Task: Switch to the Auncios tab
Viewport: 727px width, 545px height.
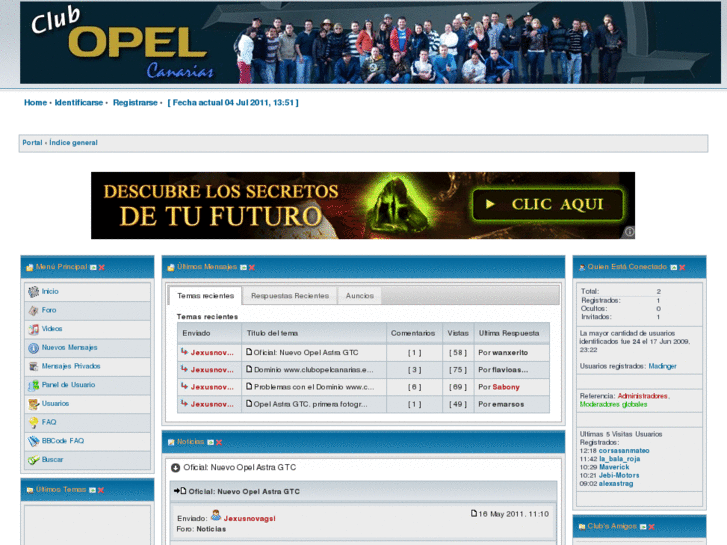Action: coord(360,296)
